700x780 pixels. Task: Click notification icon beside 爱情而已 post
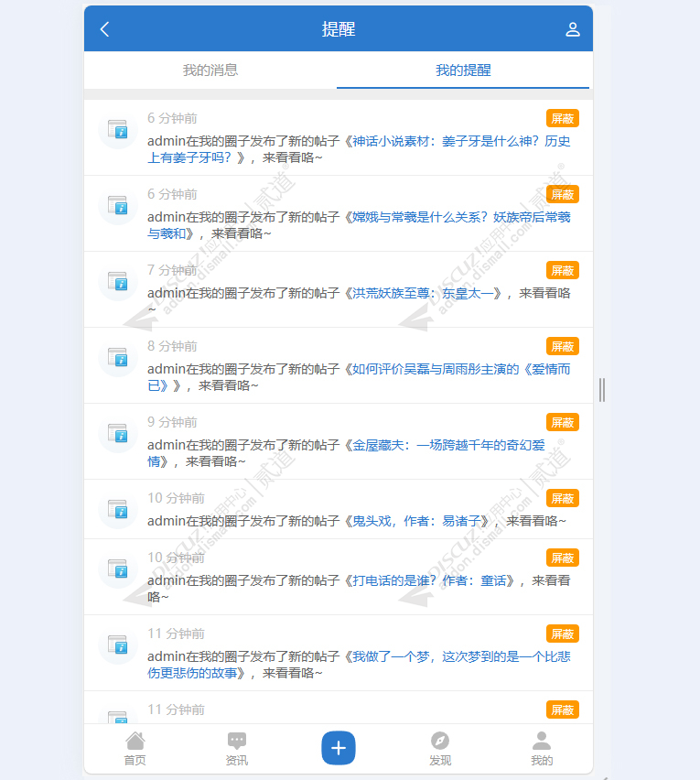coord(118,357)
